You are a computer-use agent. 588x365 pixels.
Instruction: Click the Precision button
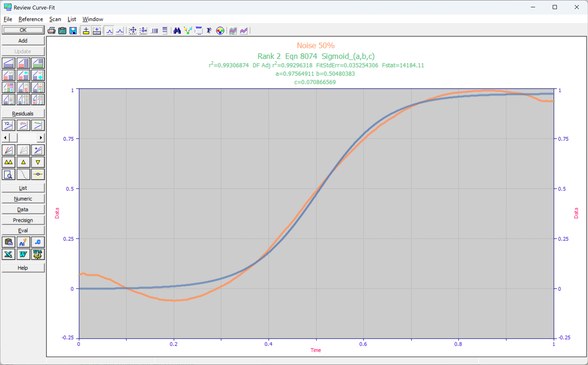pyautogui.click(x=23, y=220)
